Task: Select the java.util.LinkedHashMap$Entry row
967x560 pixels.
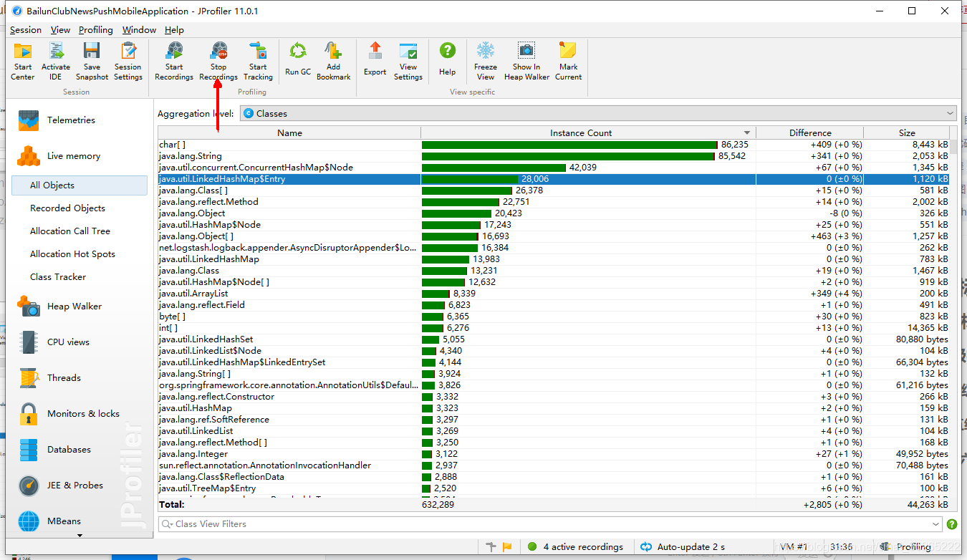Action: pos(554,179)
